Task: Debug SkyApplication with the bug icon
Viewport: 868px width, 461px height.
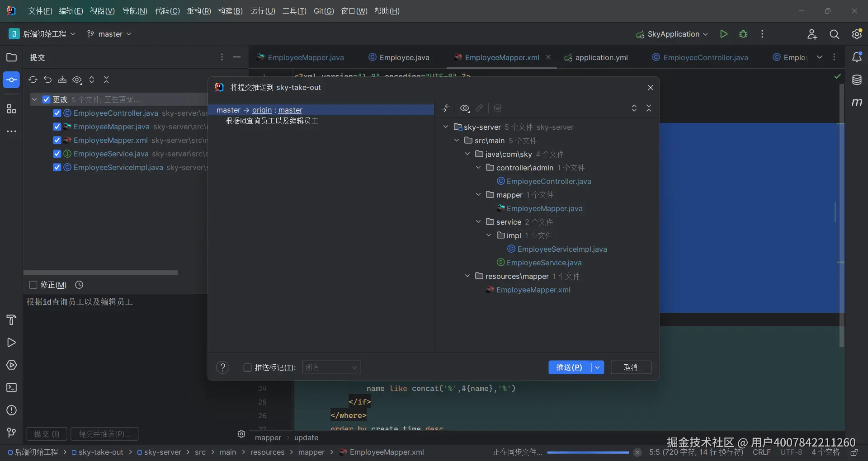Action: coord(743,34)
